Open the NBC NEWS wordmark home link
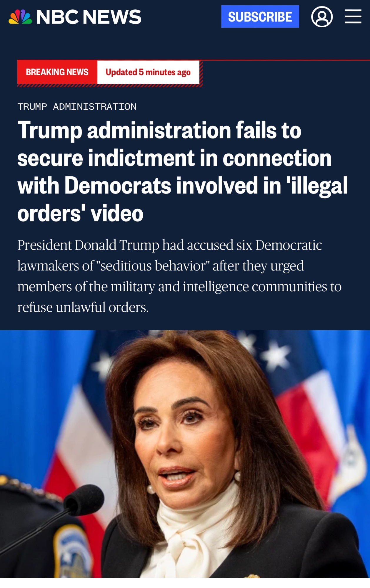 pos(89,17)
